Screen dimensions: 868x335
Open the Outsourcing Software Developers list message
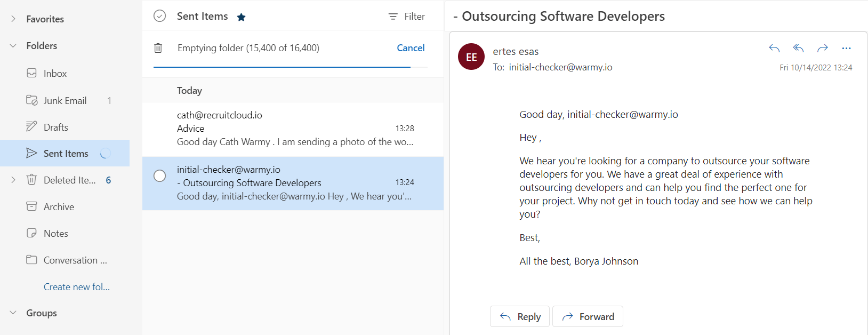[x=293, y=183]
